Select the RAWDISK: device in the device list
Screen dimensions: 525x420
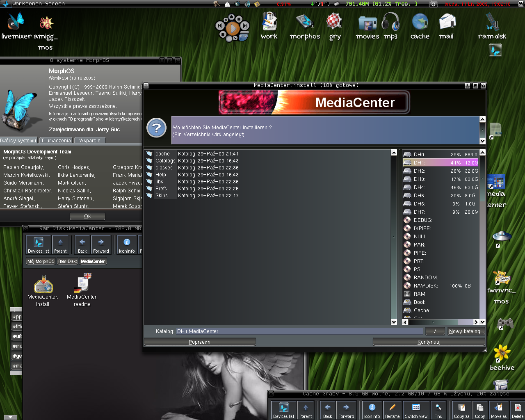click(441, 286)
